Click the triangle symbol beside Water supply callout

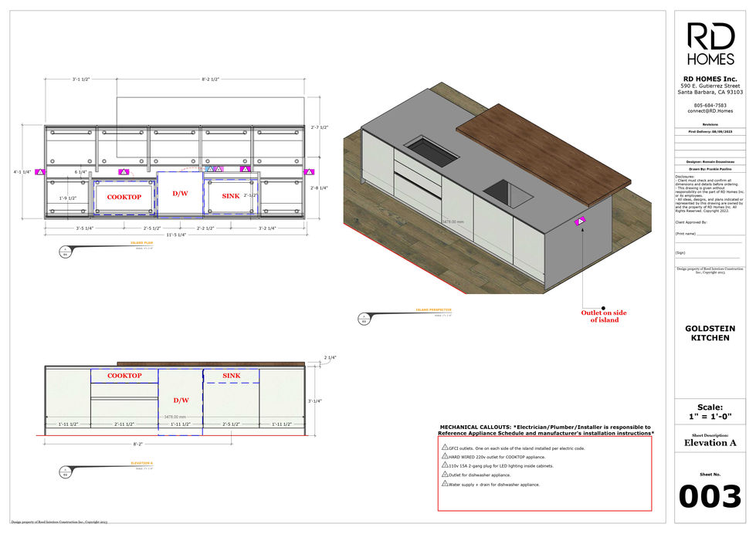click(445, 483)
